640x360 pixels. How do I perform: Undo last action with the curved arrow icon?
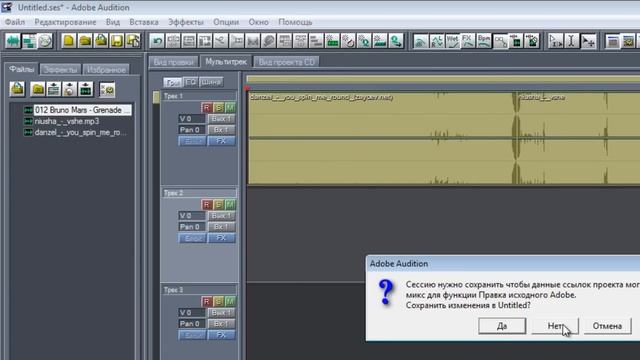point(157,41)
